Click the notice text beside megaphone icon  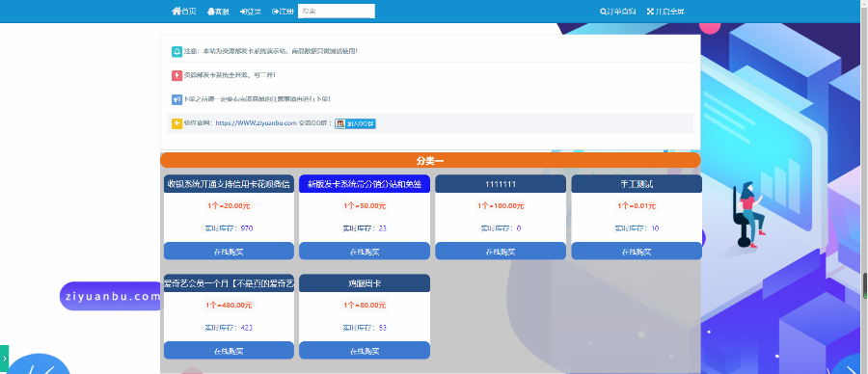click(x=258, y=99)
